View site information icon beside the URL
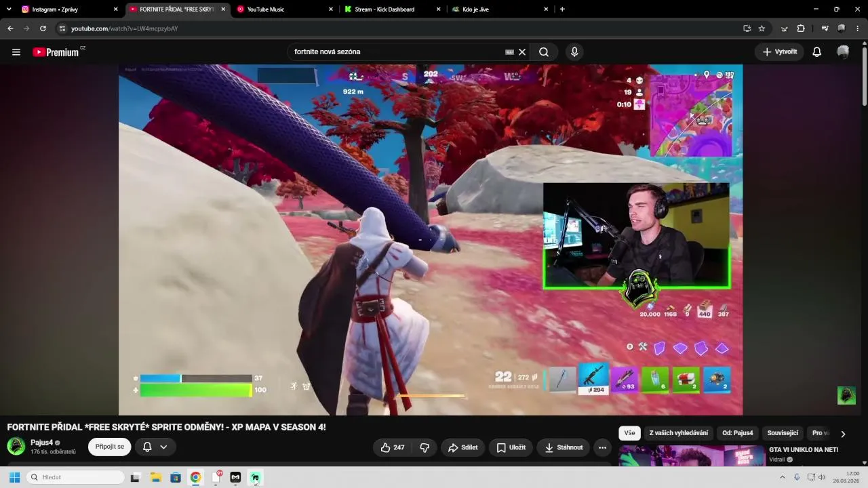 point(62,28)
